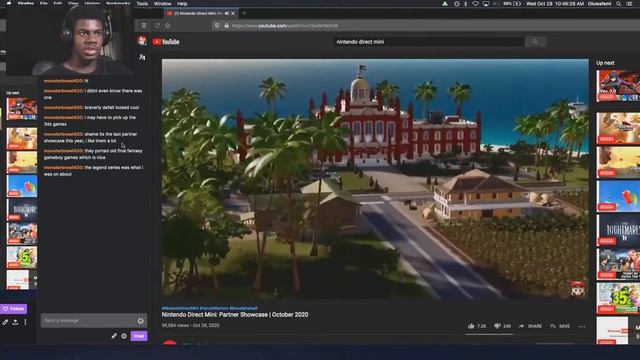Click the YouTube search magnifier button

(535, 42)
